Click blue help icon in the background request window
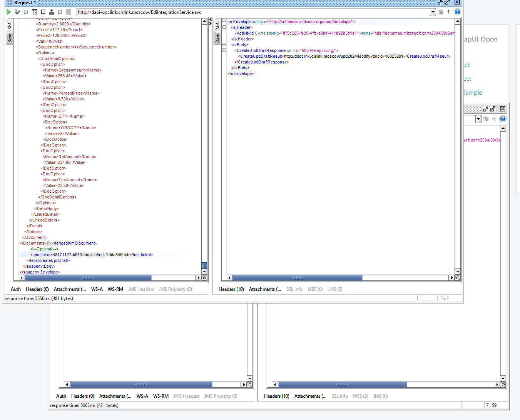The height and width of the screenshot is (420, 520). coord(503,119)
